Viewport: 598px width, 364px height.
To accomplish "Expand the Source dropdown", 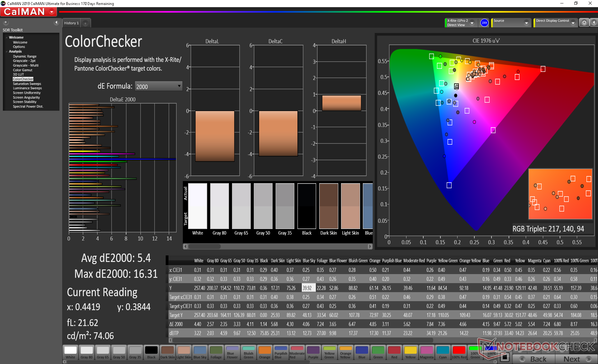I will 526,23.
